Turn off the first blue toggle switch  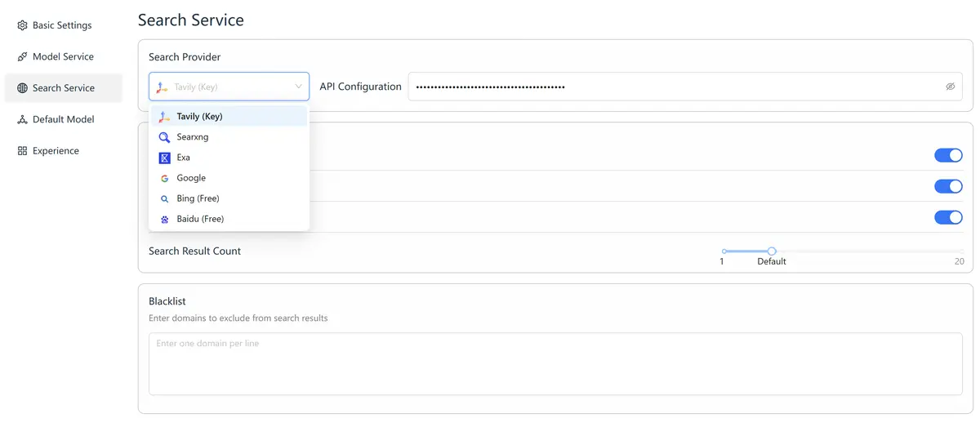[948, 155]
